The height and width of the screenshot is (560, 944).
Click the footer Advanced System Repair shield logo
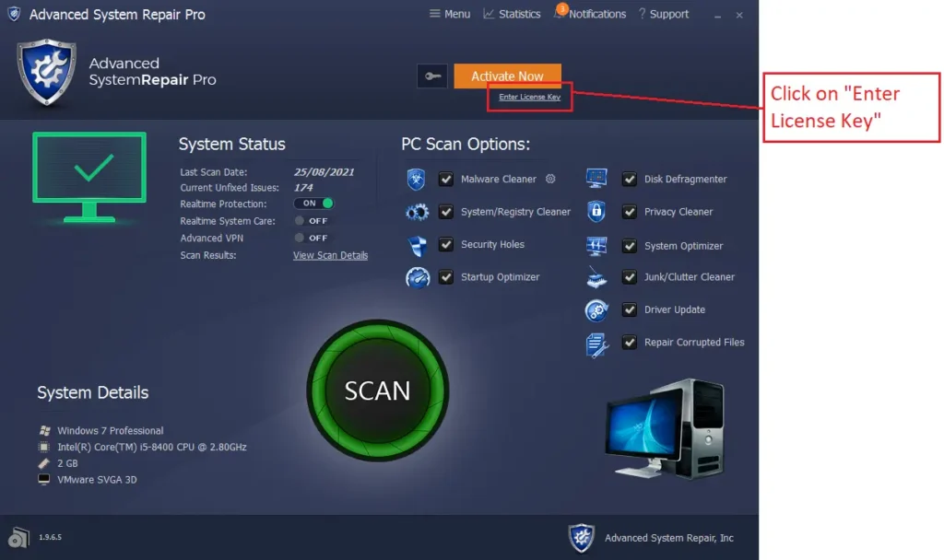click(582, 537)
